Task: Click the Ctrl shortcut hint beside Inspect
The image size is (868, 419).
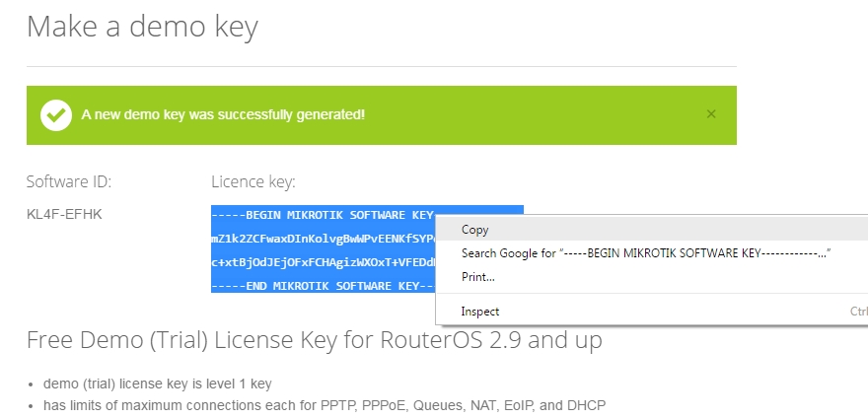Action: (x=857, y=312)
